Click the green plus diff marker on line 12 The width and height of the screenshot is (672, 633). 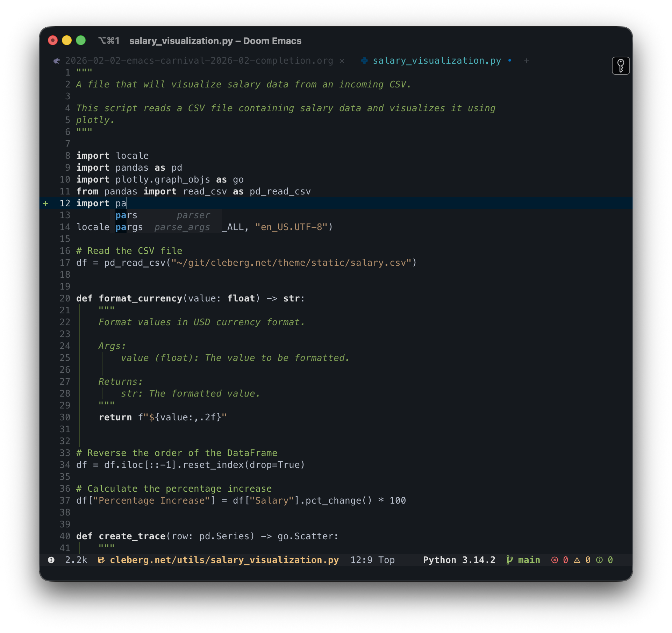(45, 203)
